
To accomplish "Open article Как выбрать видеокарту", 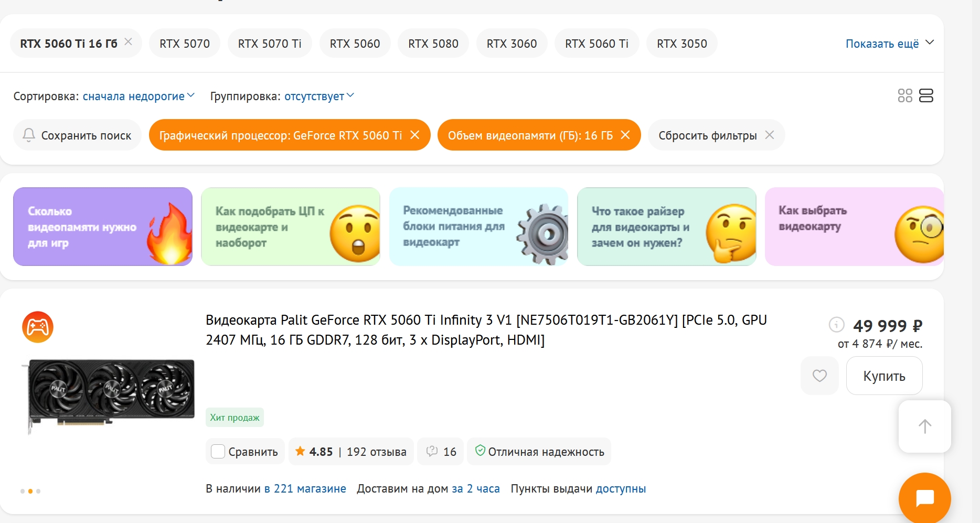I will [855, 227].
